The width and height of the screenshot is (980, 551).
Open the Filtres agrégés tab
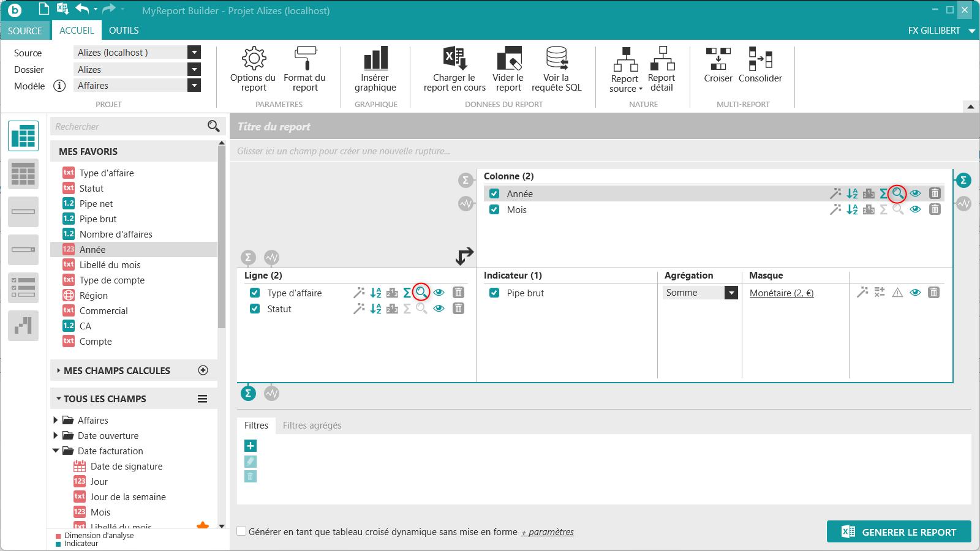click(x=312, y=425)
